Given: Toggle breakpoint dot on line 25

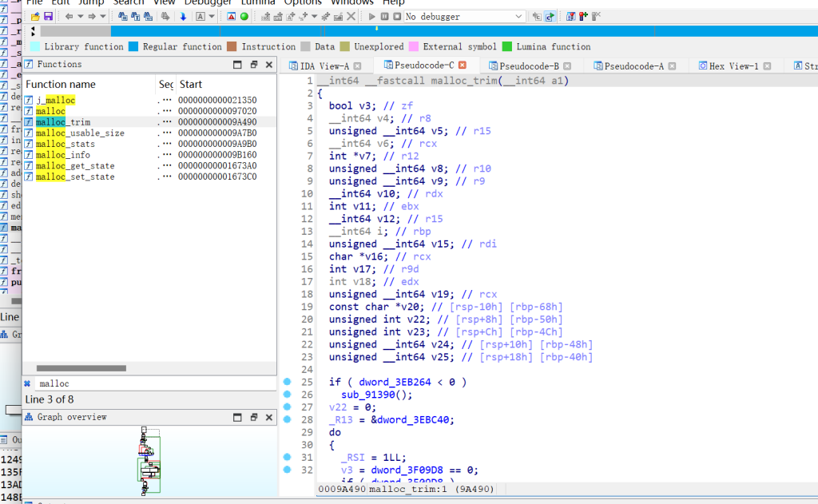Looking at the screenshot, I should pos(288,382).
